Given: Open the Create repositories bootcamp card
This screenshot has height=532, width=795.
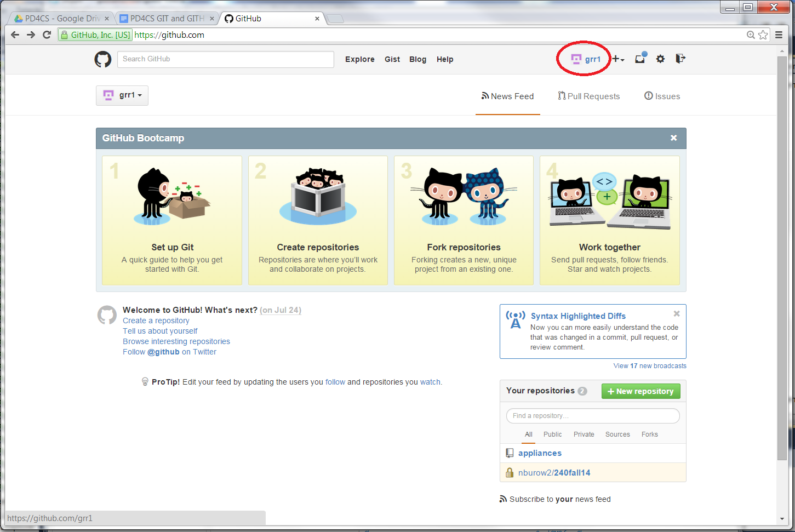Looking at the screenshot, I should point(318,220).
